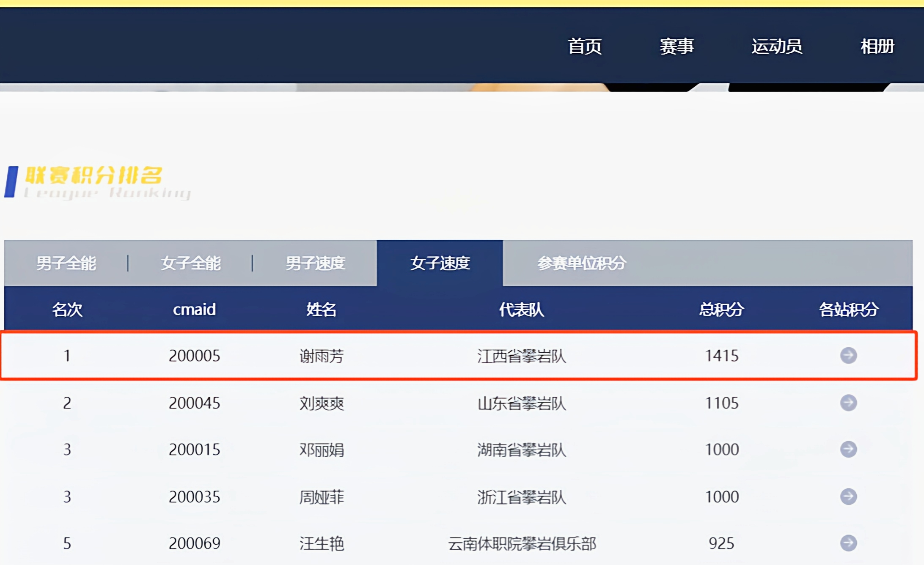
Task: Open station points arrow for 周娅菲
Action: pos(848,496)
